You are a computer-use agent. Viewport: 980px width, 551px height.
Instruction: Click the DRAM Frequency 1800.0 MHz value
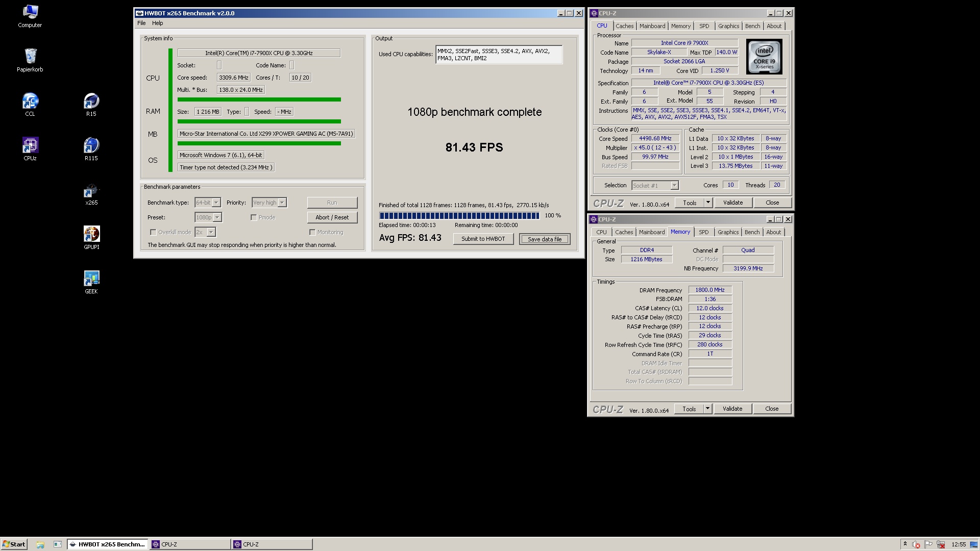(710, 290)
